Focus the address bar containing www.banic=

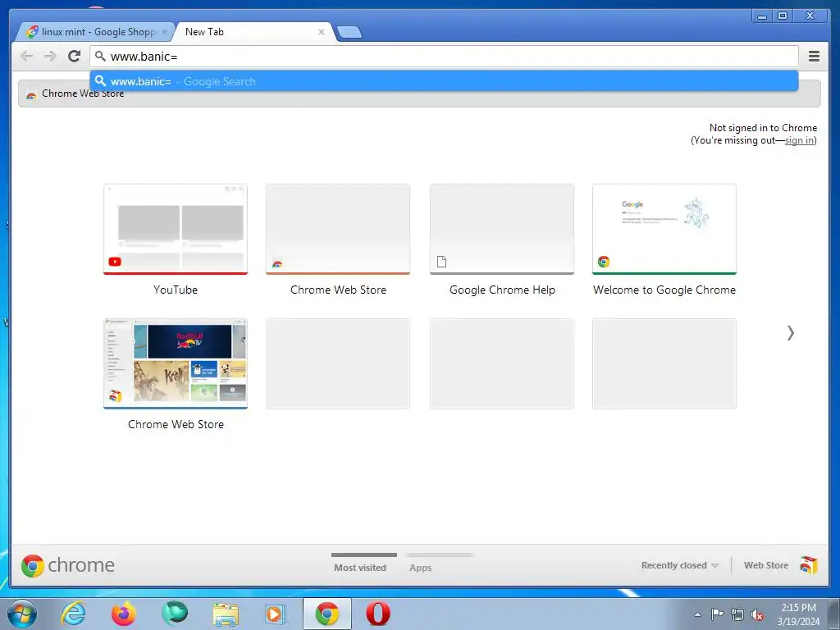click(x=444, y=57)
